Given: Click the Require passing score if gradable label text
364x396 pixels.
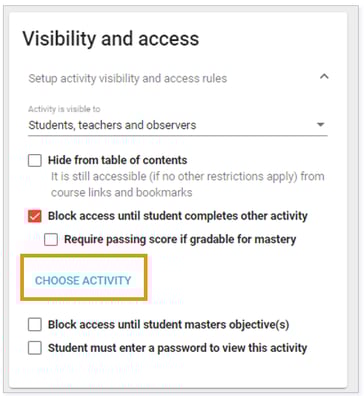Looking at the screenshot, I should pyautogui.click(x=180, y=239).
